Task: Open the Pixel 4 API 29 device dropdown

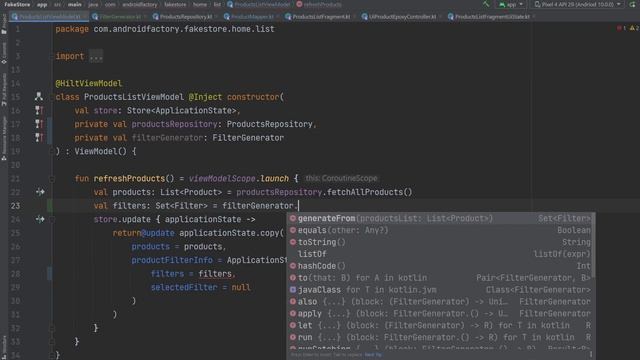Action: [x=578, y=4]
